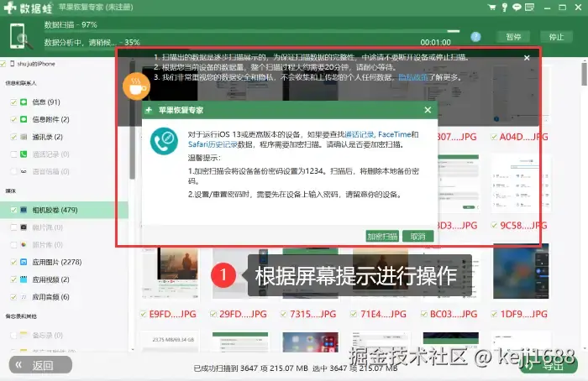Stop scanning with 停止 button
The height and width of the screenshot is (381, 588).
point(556,37)
